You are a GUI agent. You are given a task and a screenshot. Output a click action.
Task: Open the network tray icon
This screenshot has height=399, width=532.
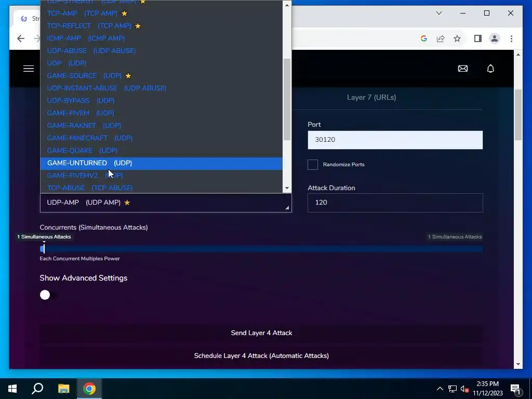point(453,389)
